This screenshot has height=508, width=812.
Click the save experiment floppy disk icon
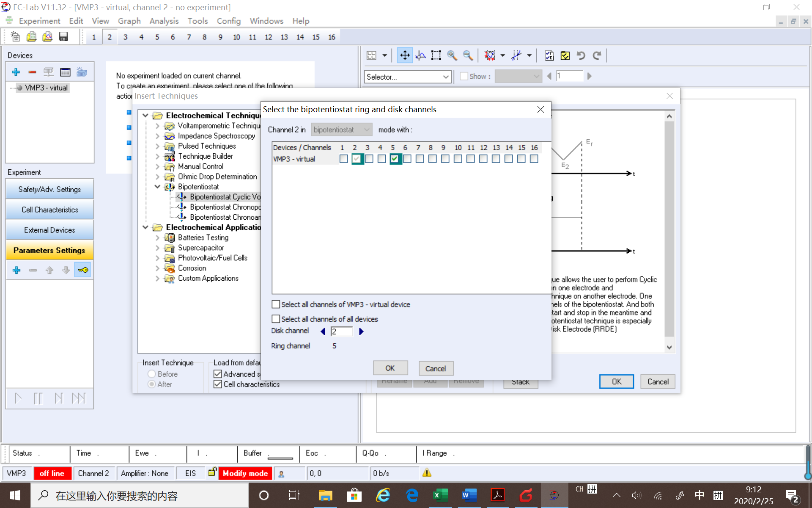[63, 37]
